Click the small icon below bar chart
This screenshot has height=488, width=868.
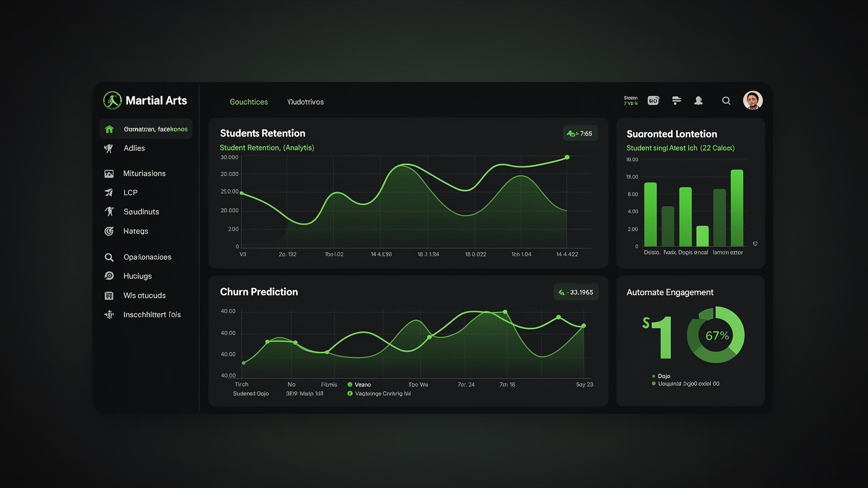coord(755,244)
